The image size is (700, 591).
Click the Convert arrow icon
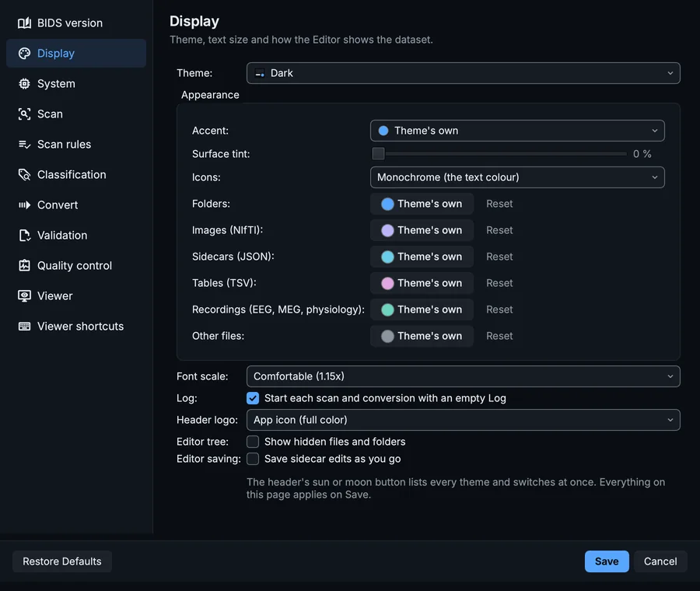pos(25,205)
